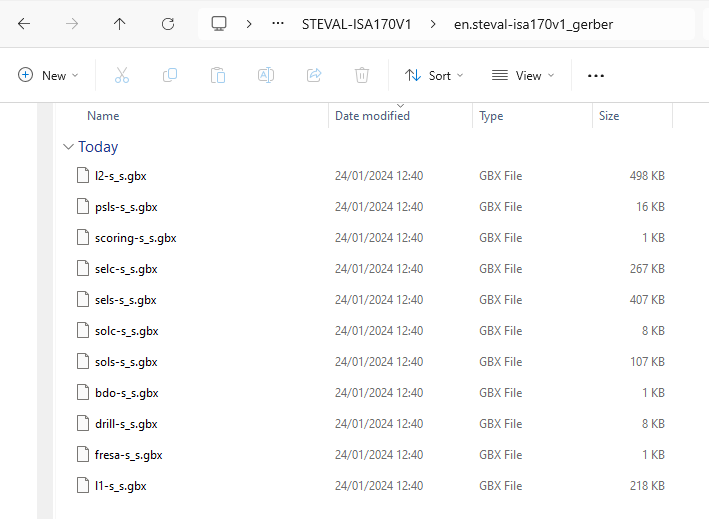Image resolution: width=709 pixels, height=519 pixels.
Task: Refresh the current folder view
Action: 168,24
